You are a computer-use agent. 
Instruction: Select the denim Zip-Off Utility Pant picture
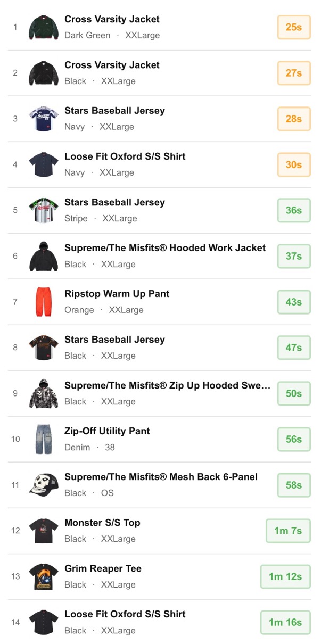pyautogui.click(x=44, y=439)
